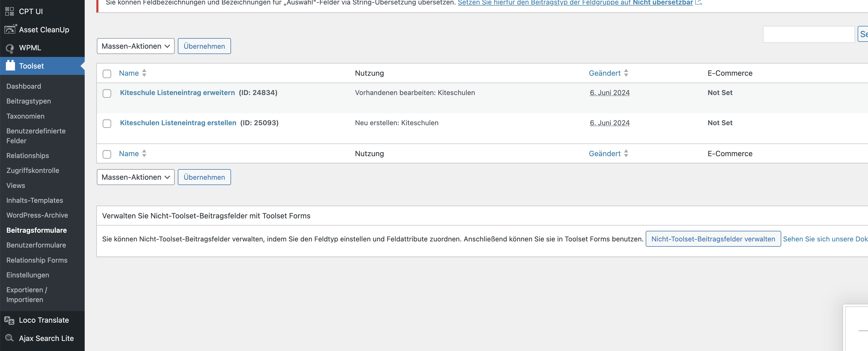
Task: Open Relationship Forms submenu item
Action: (x=37, y=260)
